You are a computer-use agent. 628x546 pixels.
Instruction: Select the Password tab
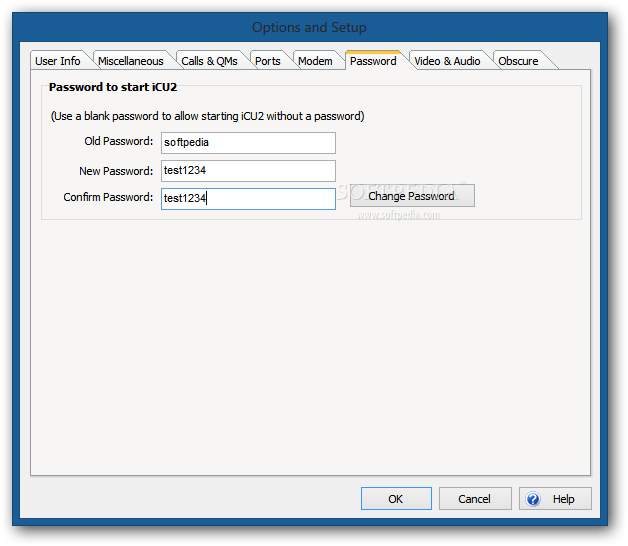click(x=373, y=61)
